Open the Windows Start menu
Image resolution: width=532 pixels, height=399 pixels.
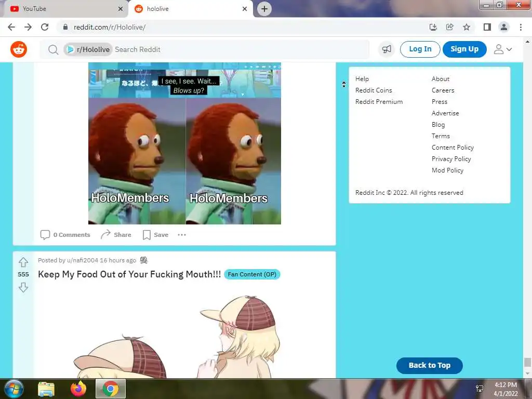point(14,389)
